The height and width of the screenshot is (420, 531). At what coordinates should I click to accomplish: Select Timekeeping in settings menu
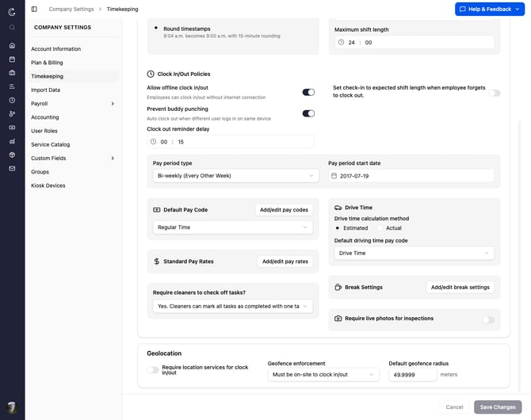coord(74,76)
